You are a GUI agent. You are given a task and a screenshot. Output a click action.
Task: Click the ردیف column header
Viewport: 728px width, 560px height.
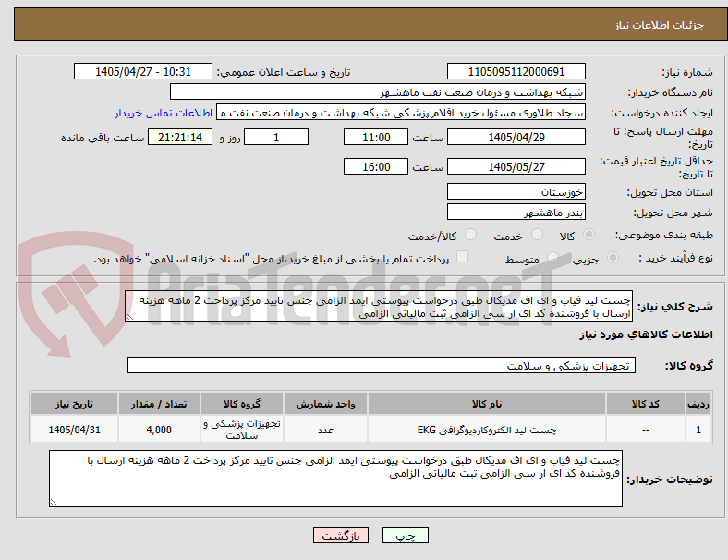coord(698,404)
